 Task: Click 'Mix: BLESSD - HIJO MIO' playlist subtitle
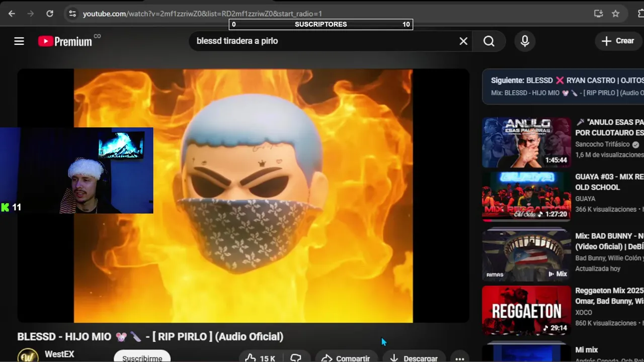568,93
